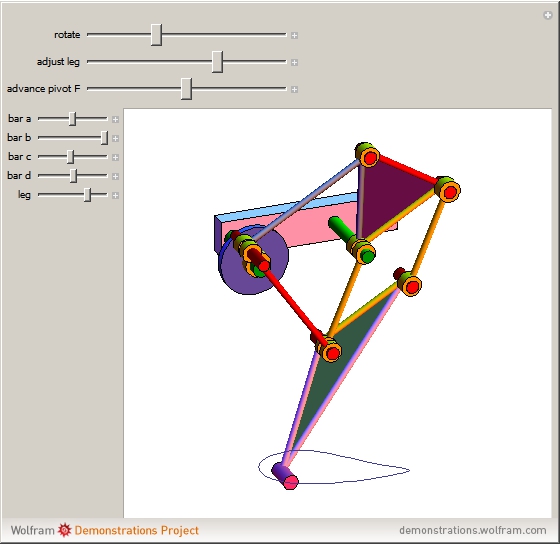Viewport: 560px width, 545px height.
Task: Click the rotate slider thumb
Action: pyautogui.click(x=156, y=35)
